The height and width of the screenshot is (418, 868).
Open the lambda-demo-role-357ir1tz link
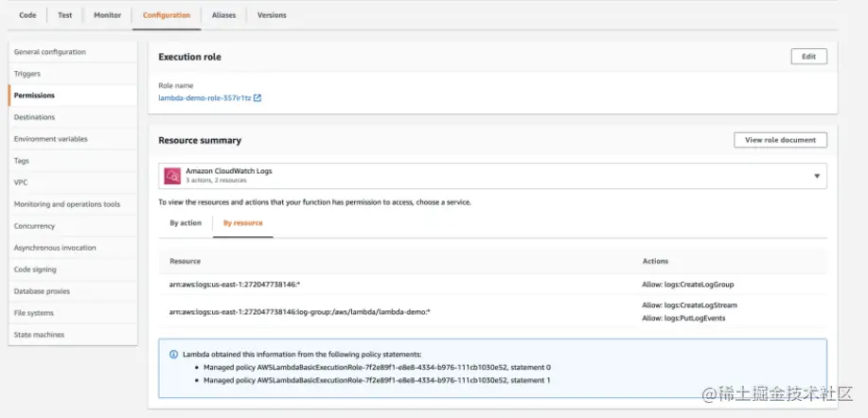click(204, 97)
